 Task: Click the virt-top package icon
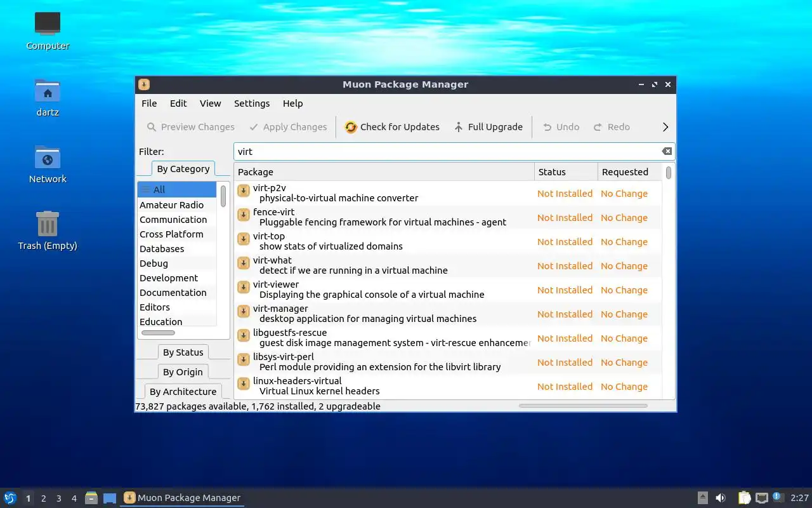[x=243, y=239]
